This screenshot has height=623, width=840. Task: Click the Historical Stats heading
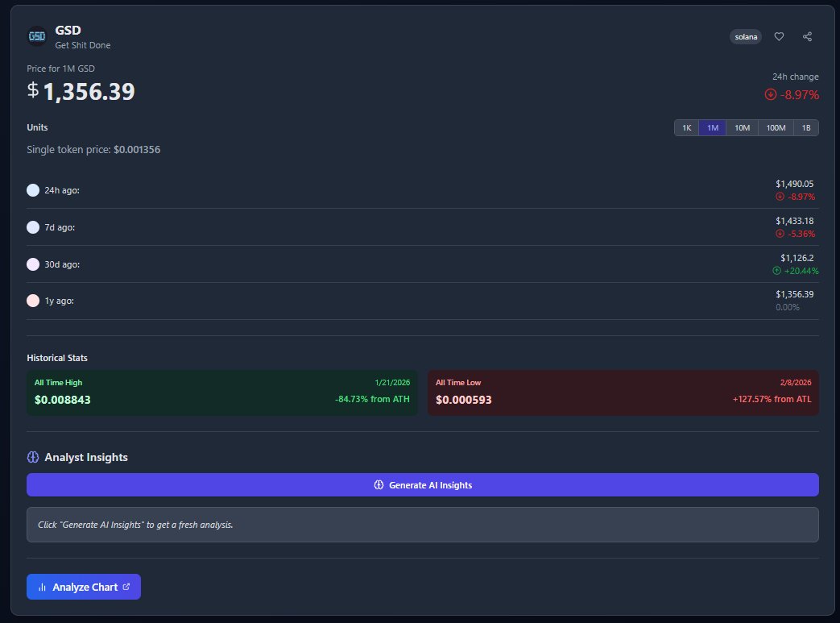click(57, 358)
